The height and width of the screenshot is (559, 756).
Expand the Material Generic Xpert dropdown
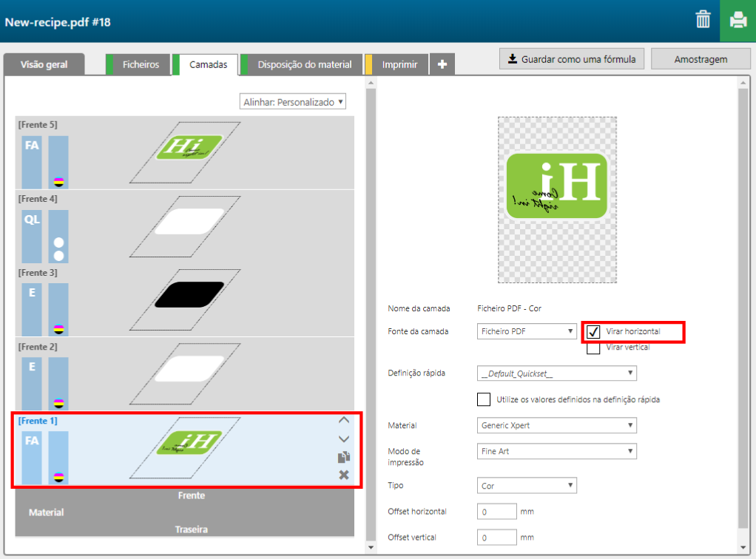point(556,425)
